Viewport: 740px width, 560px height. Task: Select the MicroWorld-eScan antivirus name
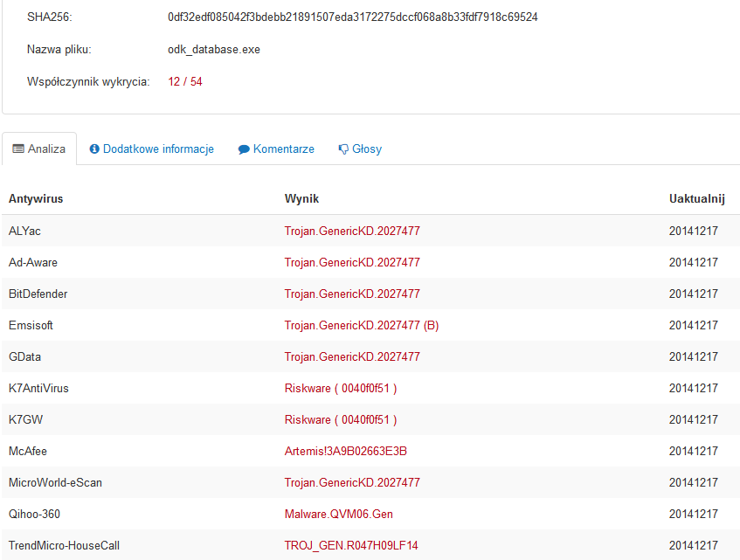pyautogui.click(x=55, y=482)
